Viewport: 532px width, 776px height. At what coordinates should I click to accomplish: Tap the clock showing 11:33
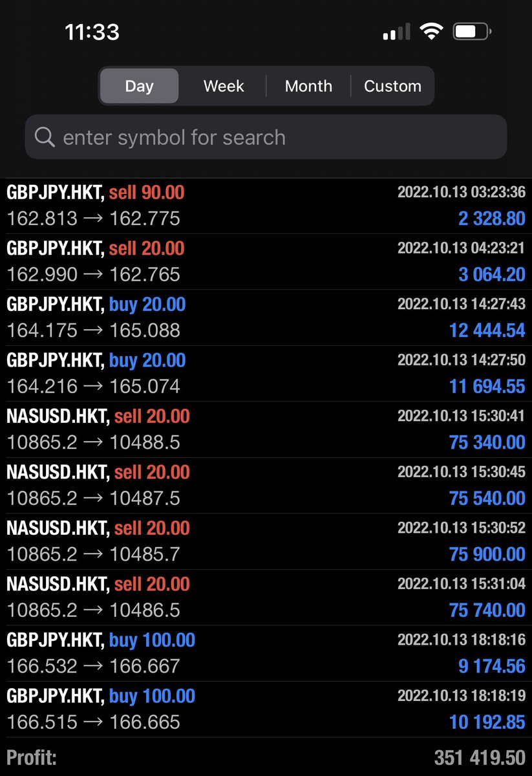point(92,32)
